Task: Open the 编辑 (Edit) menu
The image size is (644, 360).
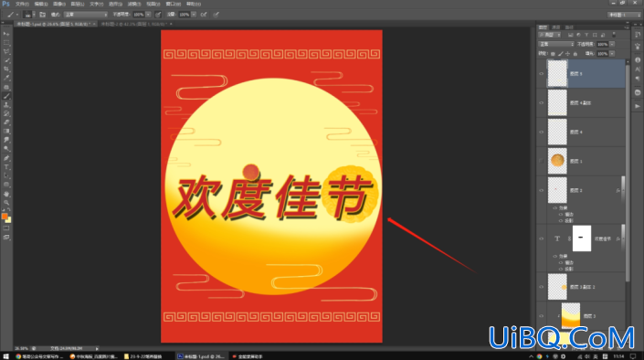Action: click(41, 4)
